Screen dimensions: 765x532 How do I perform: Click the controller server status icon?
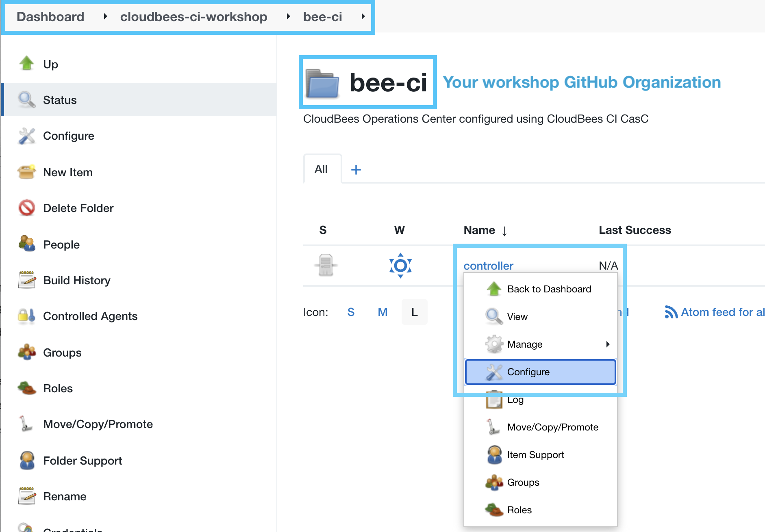point(326,266)
